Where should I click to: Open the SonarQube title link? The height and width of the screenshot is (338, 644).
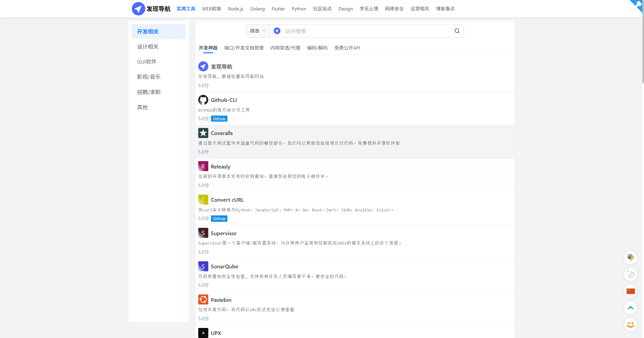tap(224, 266)
